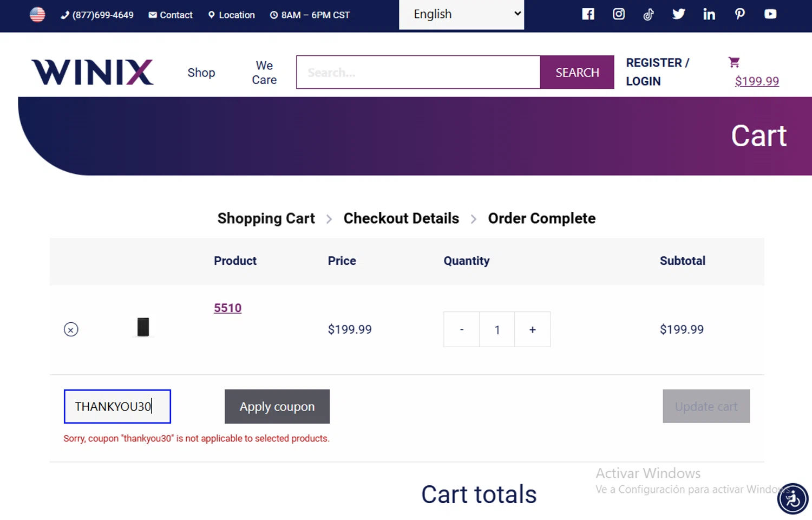Click the US flag country icon
The image size is (812, 520).
tap(37, 15)
